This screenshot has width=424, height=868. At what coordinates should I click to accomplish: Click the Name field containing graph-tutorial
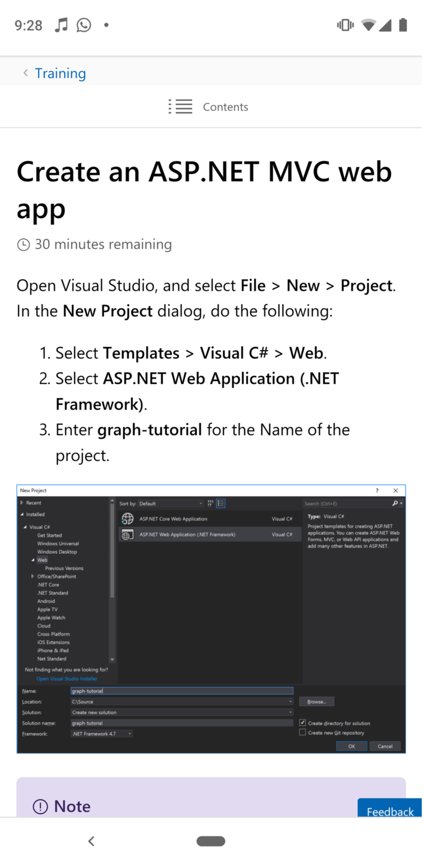click(x=182, y=690)
